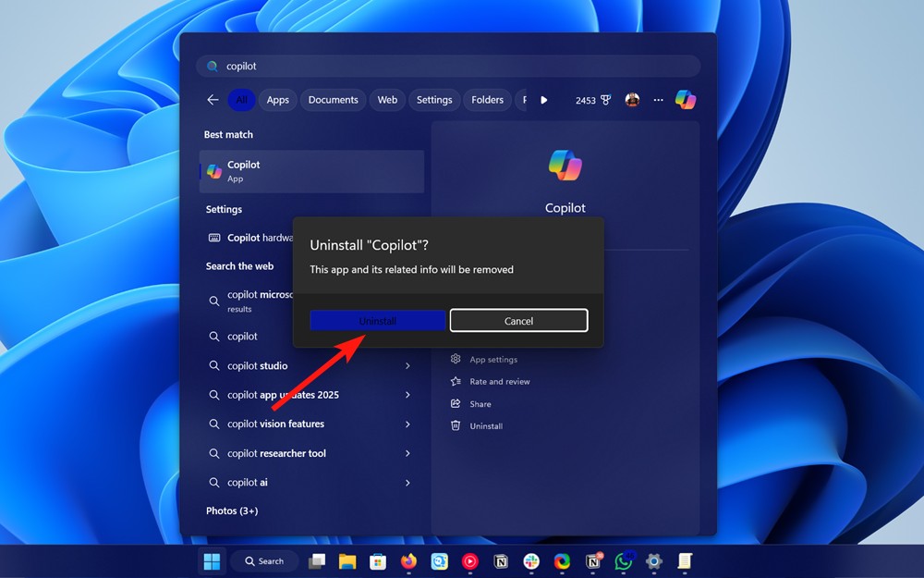Open the Photos (3+) results group
The image size is (924, 578).
pyautogui.click(x=232, y=510)
